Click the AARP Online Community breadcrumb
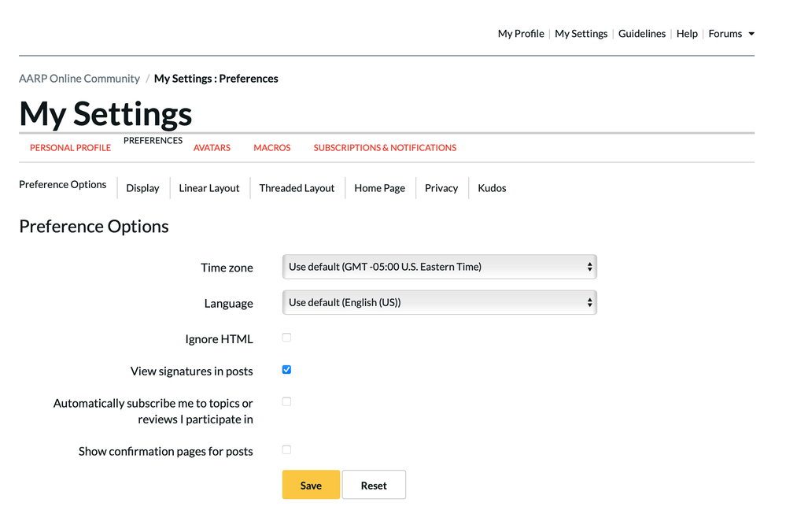Viewport: 786px width, 532px height. coord(79,79)
